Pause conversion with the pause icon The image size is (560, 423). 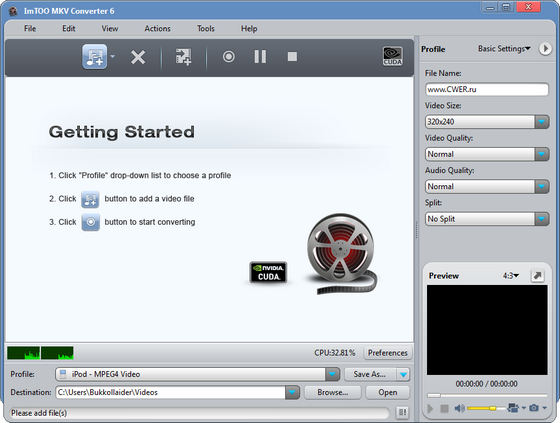point(260,56)
